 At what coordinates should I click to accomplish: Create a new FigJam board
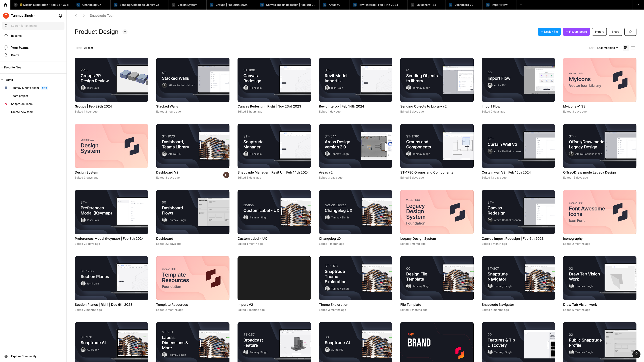coord(576,32)
